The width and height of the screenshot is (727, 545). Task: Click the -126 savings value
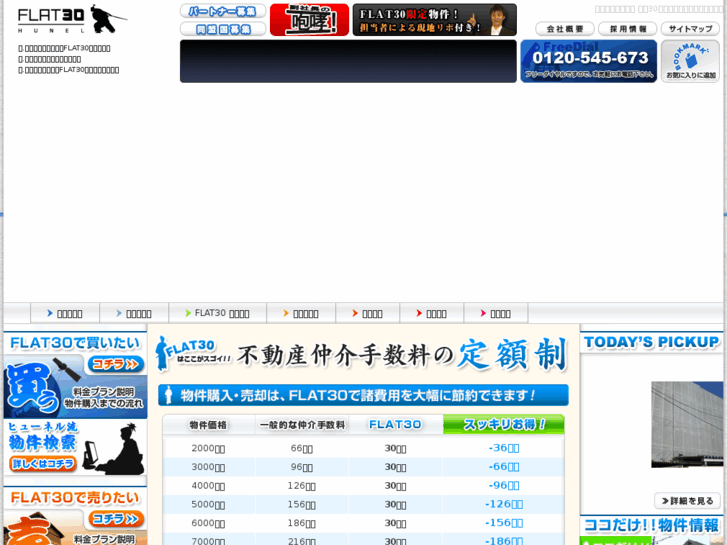pos(504,504)
